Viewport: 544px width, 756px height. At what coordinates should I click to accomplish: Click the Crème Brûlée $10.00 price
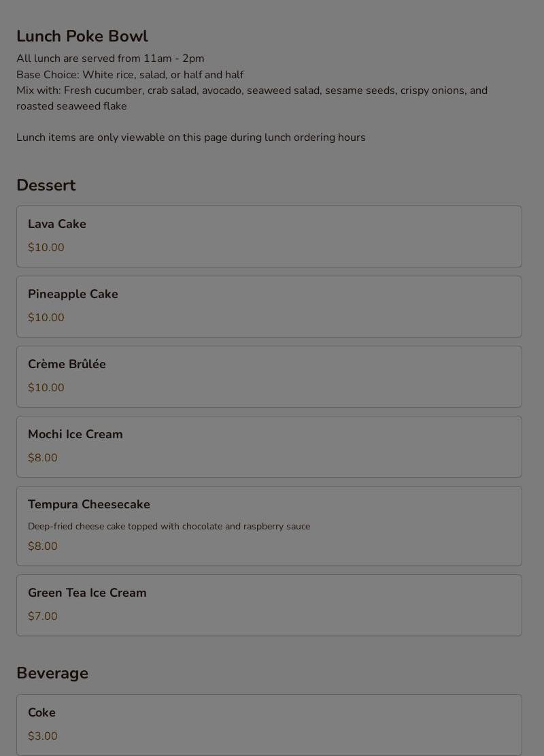[x=46, y=388]
